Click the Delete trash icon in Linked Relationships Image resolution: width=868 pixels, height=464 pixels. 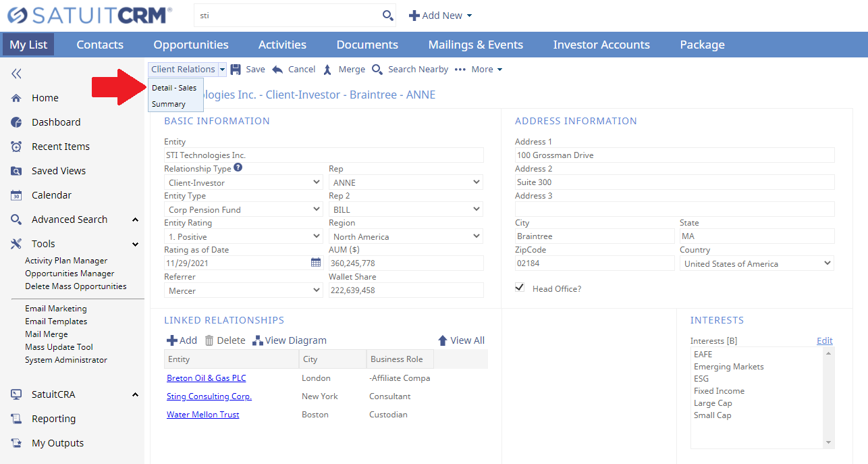(209, 340)
